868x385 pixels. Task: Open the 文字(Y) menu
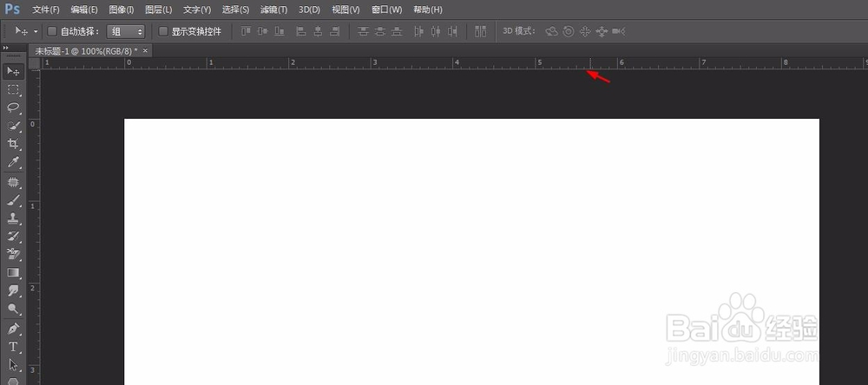pyautogui.click(x=197, y=10)
